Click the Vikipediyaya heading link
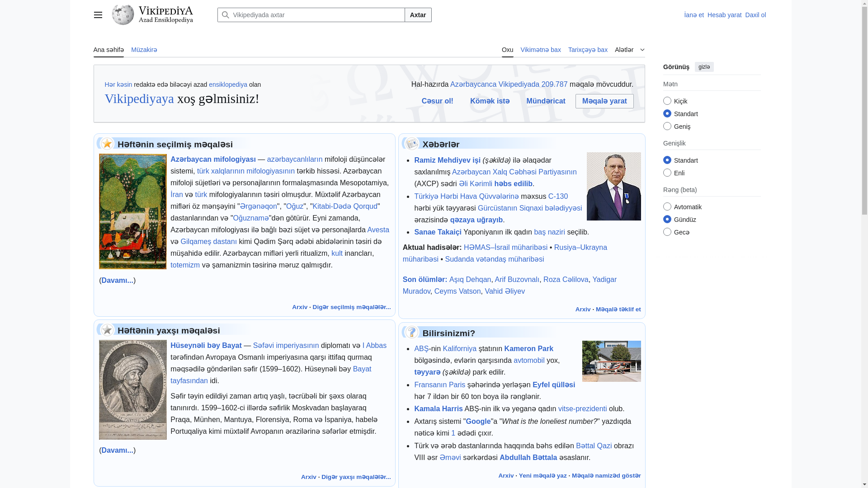 click(x=139, y=99)
